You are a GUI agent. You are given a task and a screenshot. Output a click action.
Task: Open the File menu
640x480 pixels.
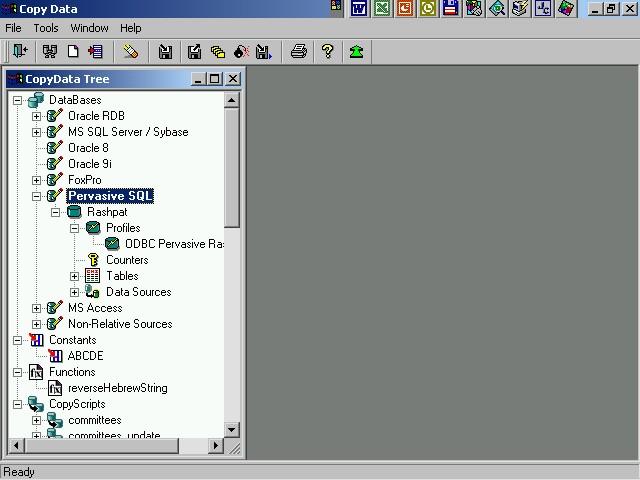(13, 28)
